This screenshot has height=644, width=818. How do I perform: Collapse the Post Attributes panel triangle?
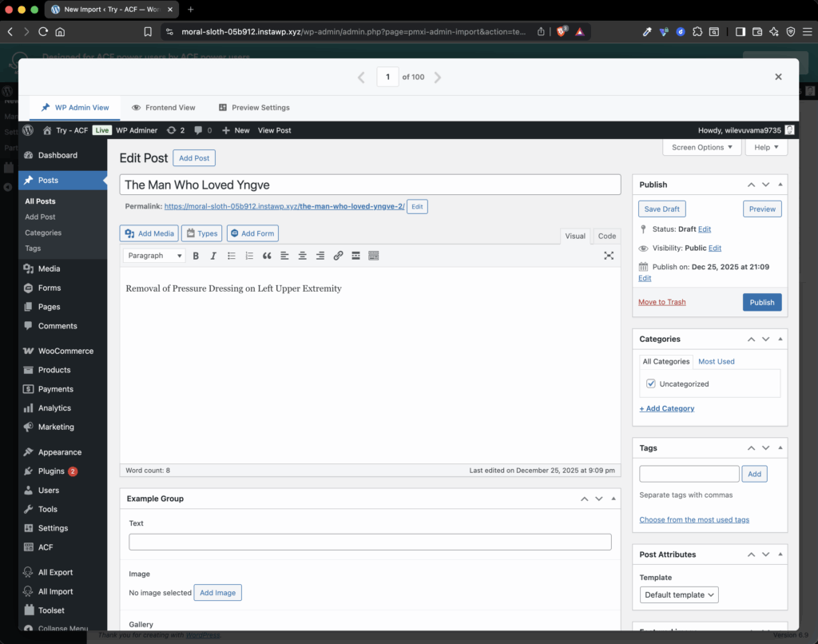point(780,555)
